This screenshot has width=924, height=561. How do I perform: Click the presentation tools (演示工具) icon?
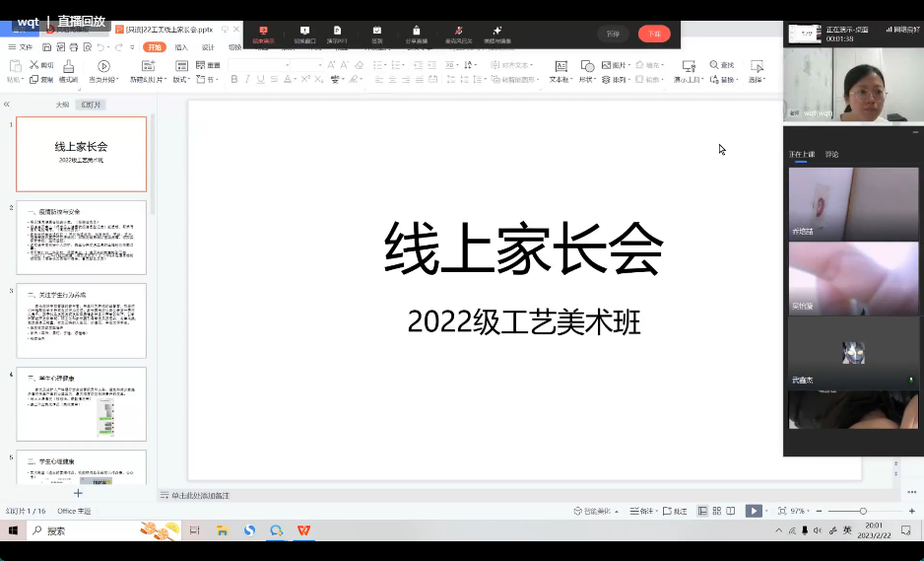click(x=689, y=66)
